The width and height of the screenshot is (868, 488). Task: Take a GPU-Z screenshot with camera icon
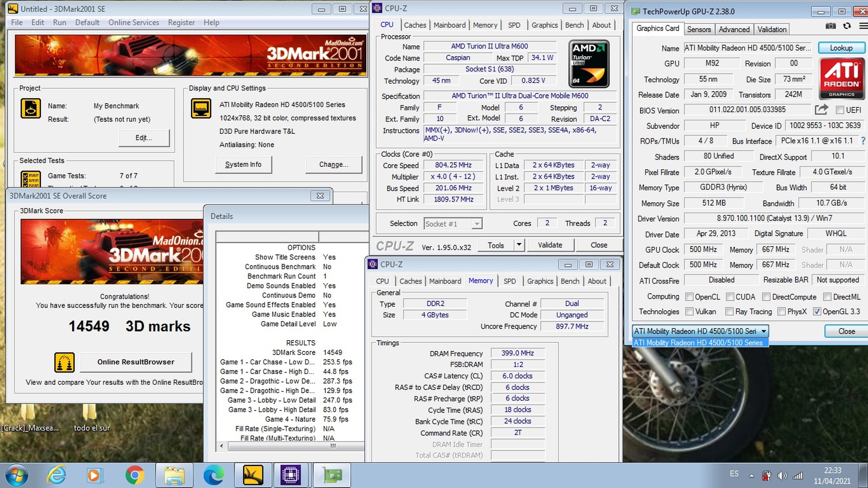click(x=830, y=26)
